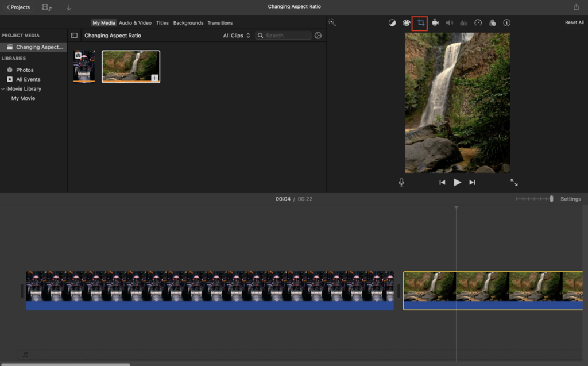588x366 pixels.
Task: Toggle the media library sidebar visibility
Action: point(74,36)
